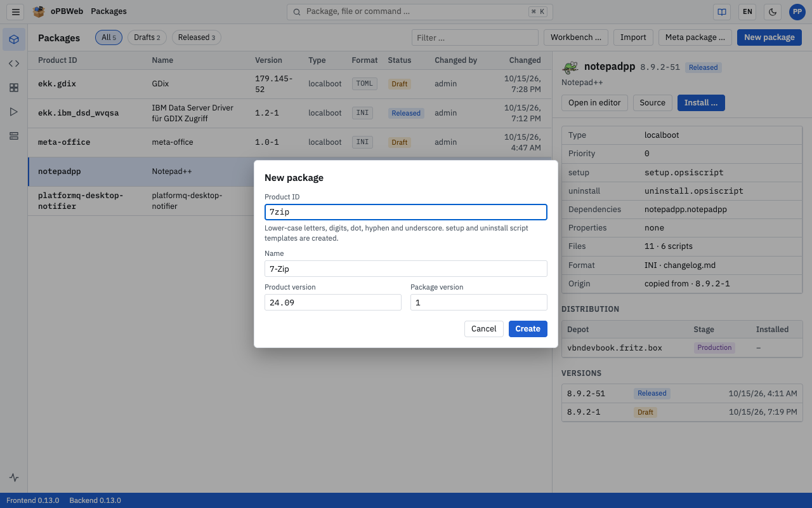Open the code editor sidebar icon

click(x=14, y=63)
